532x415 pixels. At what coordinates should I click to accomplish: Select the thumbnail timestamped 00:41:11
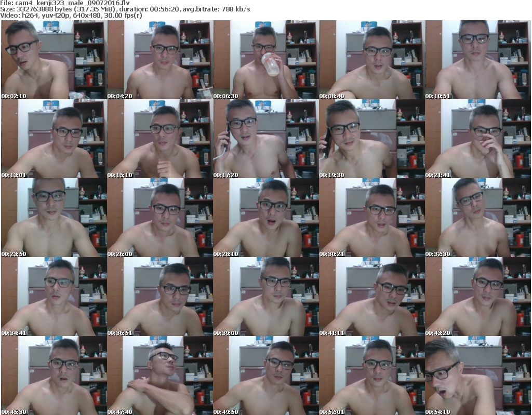[372, 297]
